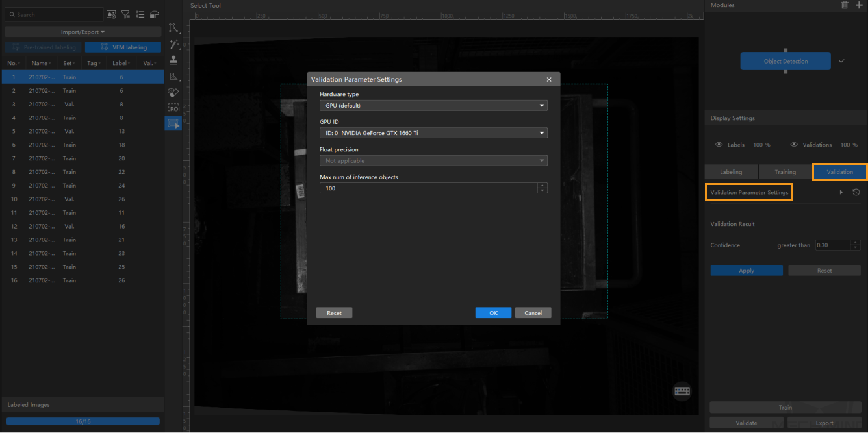Expand the Import/Export menu
The height and width of the screenshot is (433, 868).
pos(83,32)
